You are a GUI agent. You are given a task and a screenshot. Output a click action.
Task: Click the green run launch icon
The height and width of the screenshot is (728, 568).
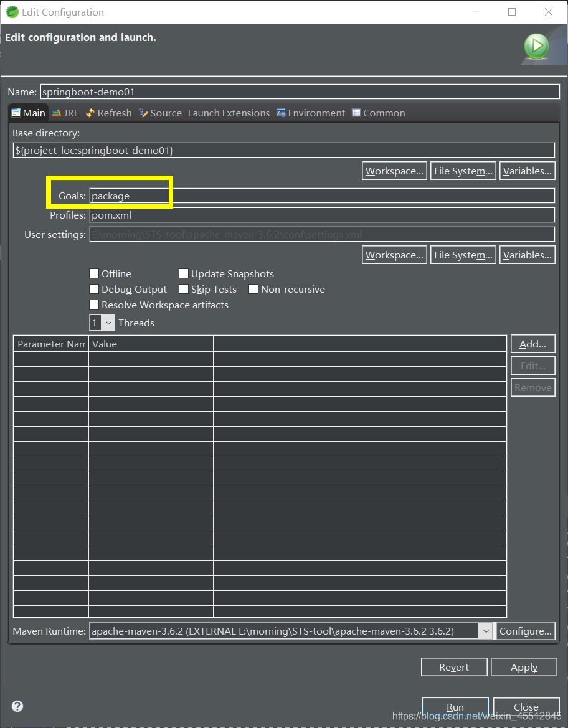[536, 46]
